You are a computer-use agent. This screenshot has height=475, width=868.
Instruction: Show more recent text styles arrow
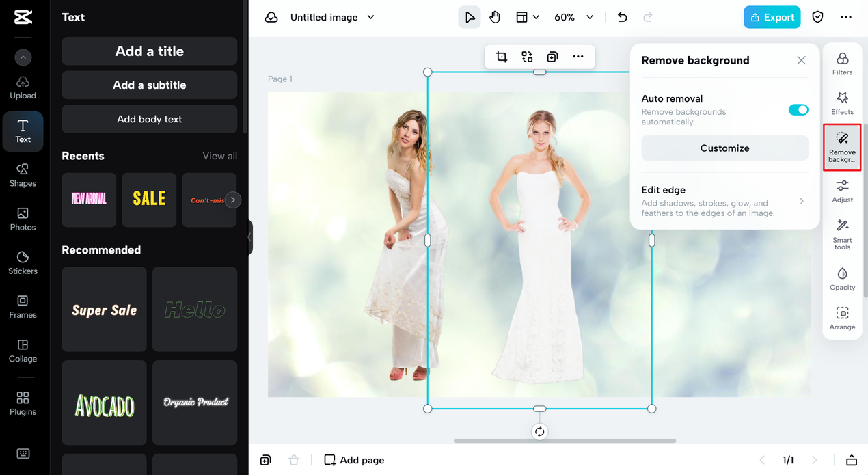(x=233, y=200)
